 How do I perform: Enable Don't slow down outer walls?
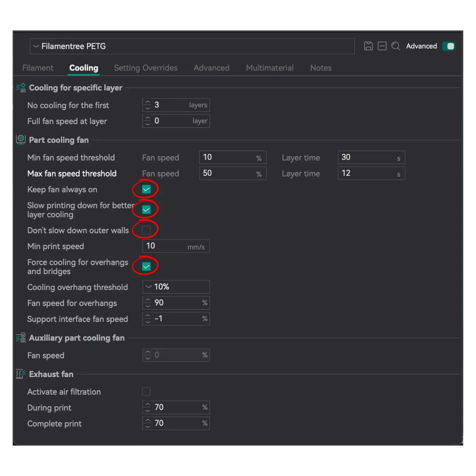click(146, 230)
